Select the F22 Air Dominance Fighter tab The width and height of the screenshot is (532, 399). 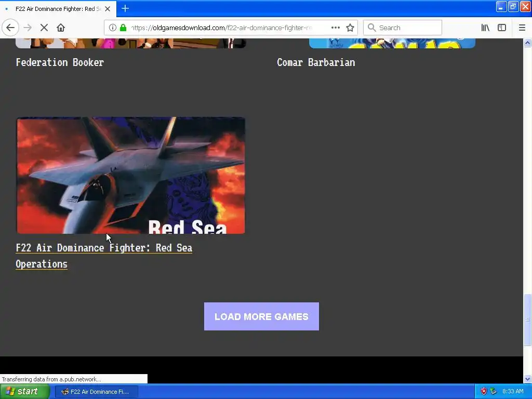(58, 9)
